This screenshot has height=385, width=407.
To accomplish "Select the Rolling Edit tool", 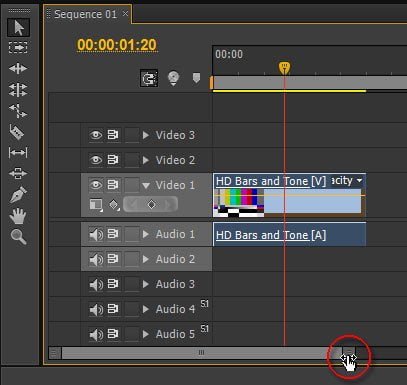I will pos(18,90).
